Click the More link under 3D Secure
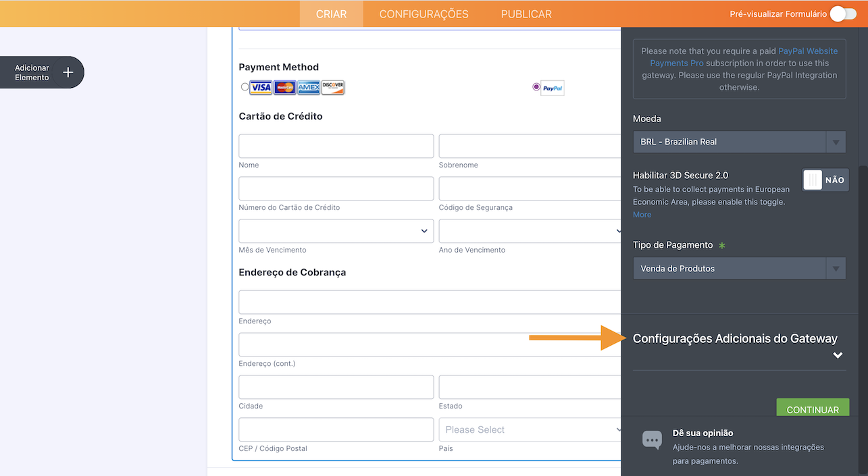Screen dimensions: 868x476 point(642,215)
